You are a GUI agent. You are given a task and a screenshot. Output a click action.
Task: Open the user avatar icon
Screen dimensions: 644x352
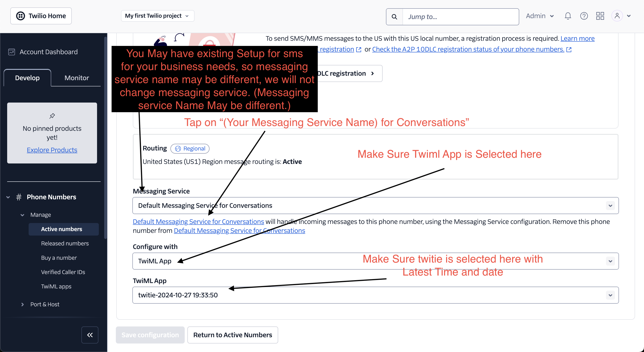coord(617,16)
